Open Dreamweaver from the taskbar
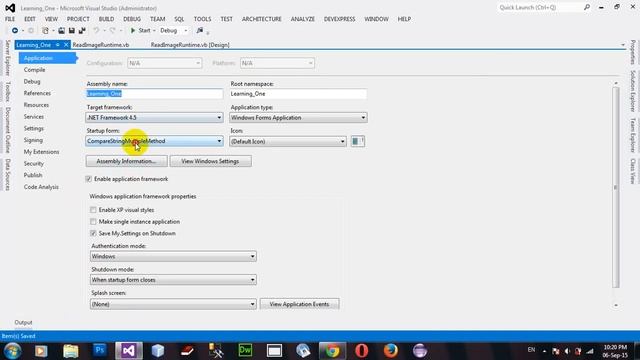The image size is (640, 360). 245,351
